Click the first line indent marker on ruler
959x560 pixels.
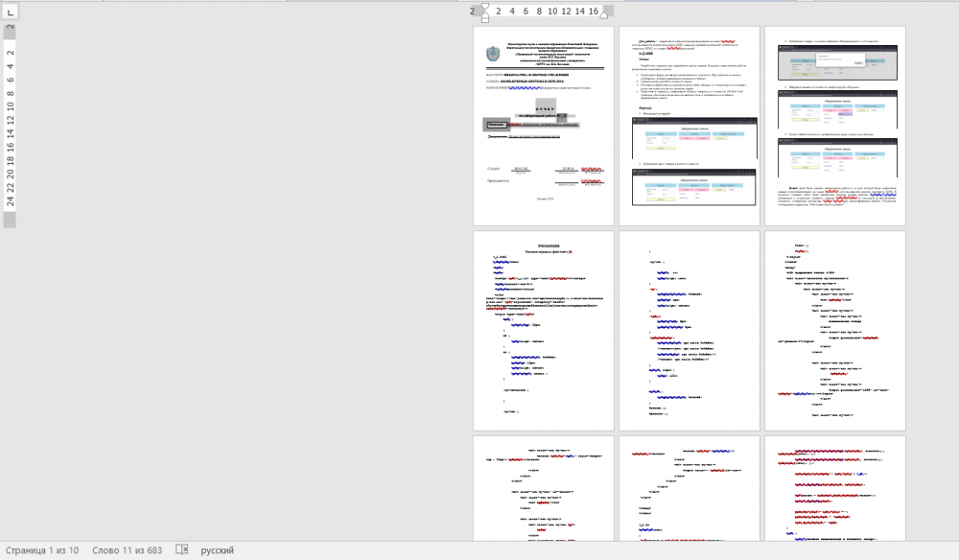click(x=484, y=6)
